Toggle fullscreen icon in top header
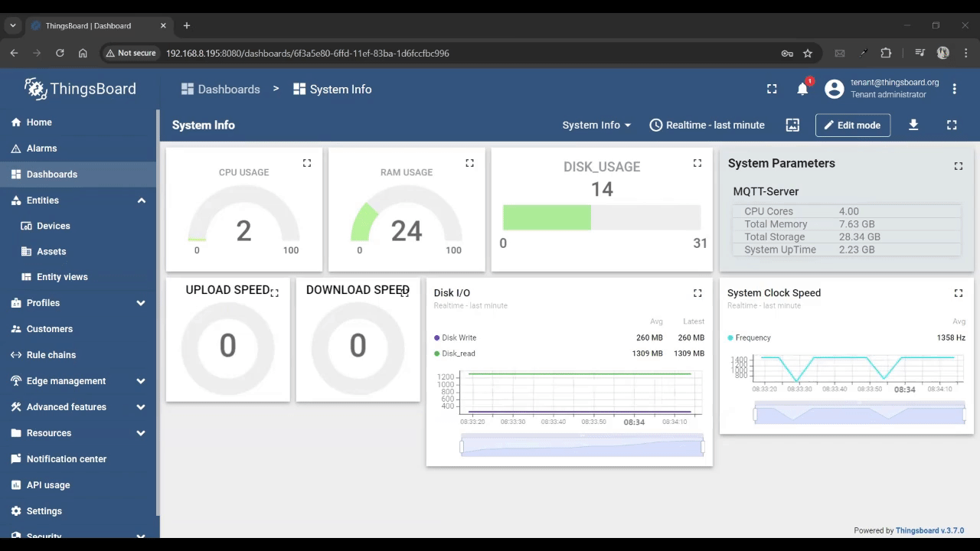 772,90
